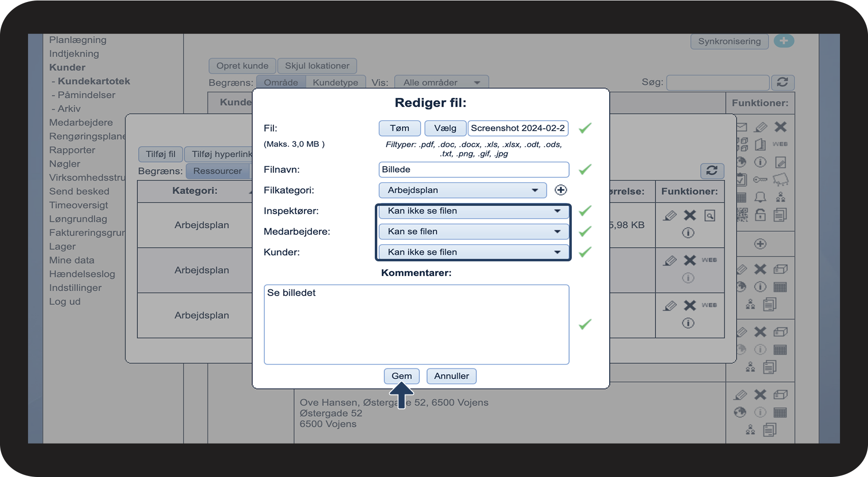Click the door icon next to WEB in Funktioner
This screenshot has height=477, width=868.
pos(760,144)
